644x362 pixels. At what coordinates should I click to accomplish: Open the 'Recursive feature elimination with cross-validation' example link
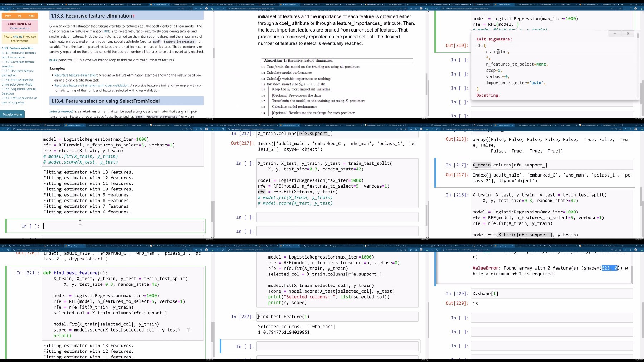point(92,85)
